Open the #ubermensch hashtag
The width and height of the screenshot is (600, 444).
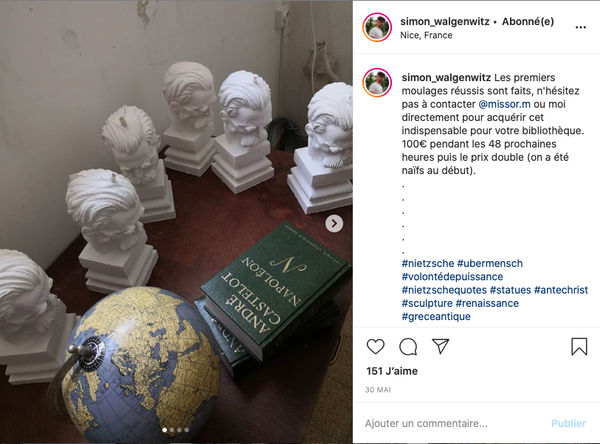(490, 263)
